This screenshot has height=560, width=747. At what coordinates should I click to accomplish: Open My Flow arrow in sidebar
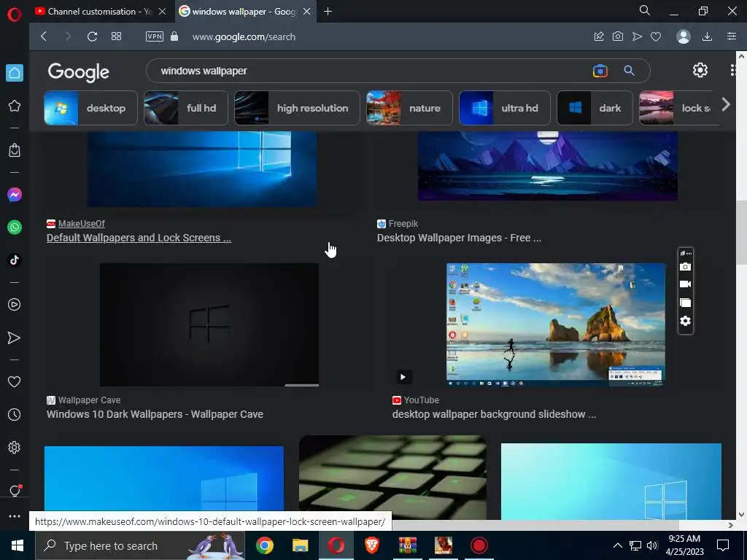[x=15, y=338]
